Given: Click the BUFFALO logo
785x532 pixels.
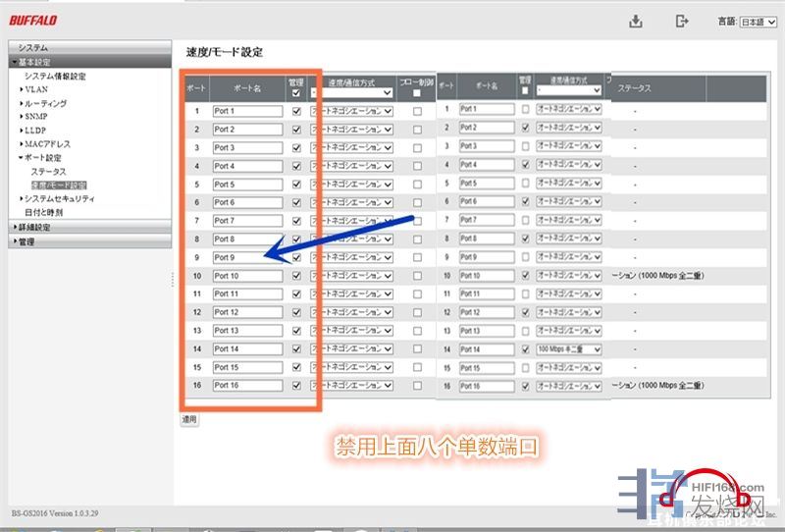Looking at the screenshot, I should coord(32,21).
